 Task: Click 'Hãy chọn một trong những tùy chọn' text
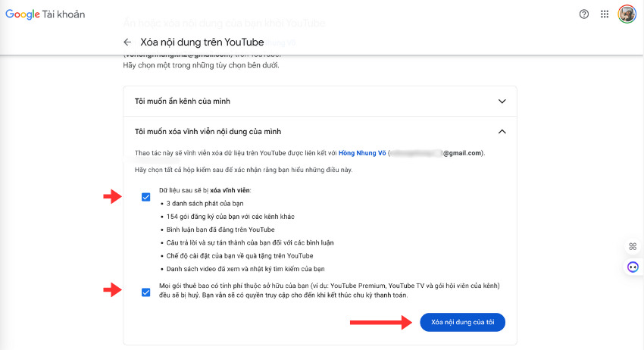coord(201,65)
